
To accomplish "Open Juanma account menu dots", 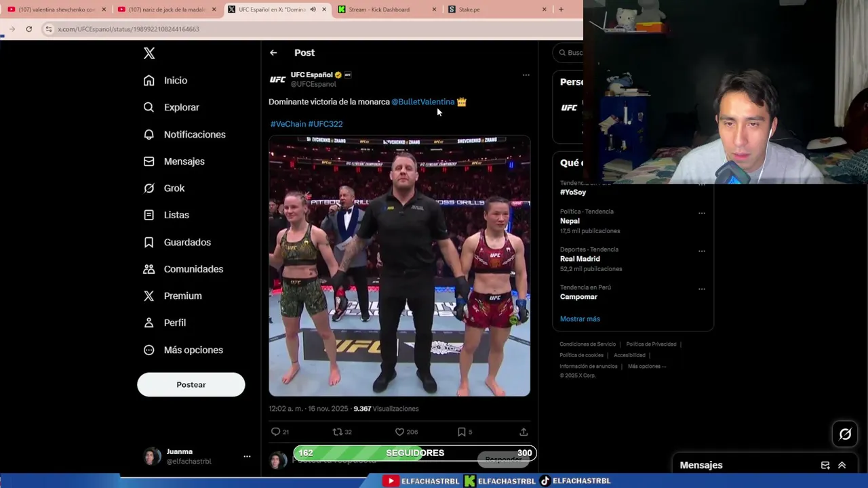I will 247,457.
